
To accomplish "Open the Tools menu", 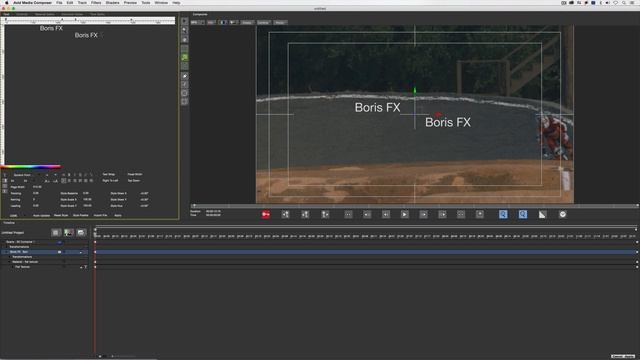I will click(x=146, y=2).
